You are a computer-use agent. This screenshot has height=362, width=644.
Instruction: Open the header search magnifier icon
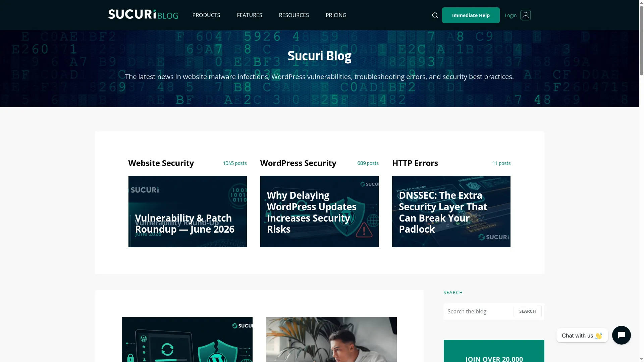[435, 15]
